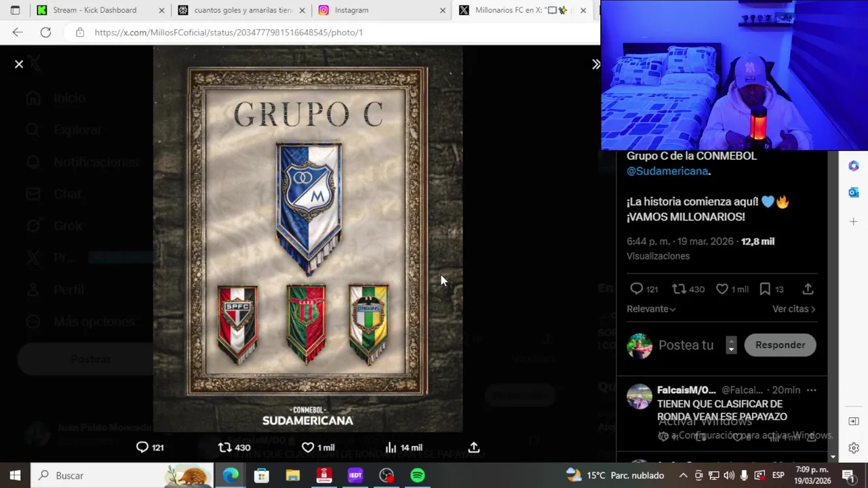Open the more options on FalcaisM's reply
This screenshot has width=868, height=488.
click(811, 390)
